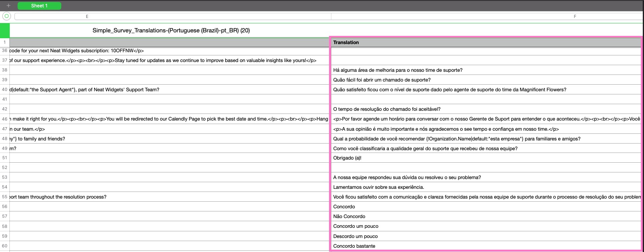Click the 'Descordo um pouco' cell

coord(486,236)
